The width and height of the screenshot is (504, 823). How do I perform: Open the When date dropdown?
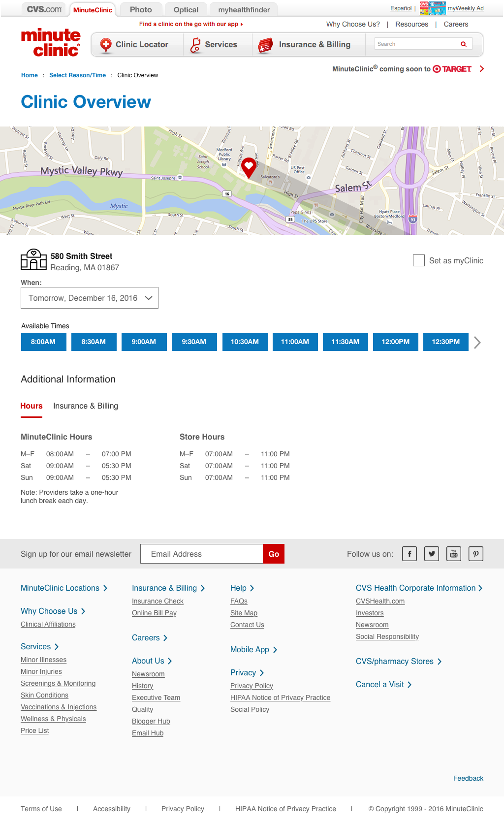click(90, 298)
